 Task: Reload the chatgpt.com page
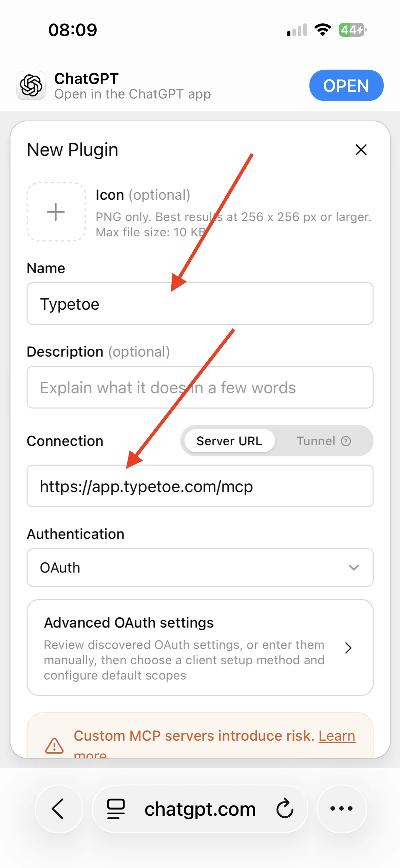point(285,809)
